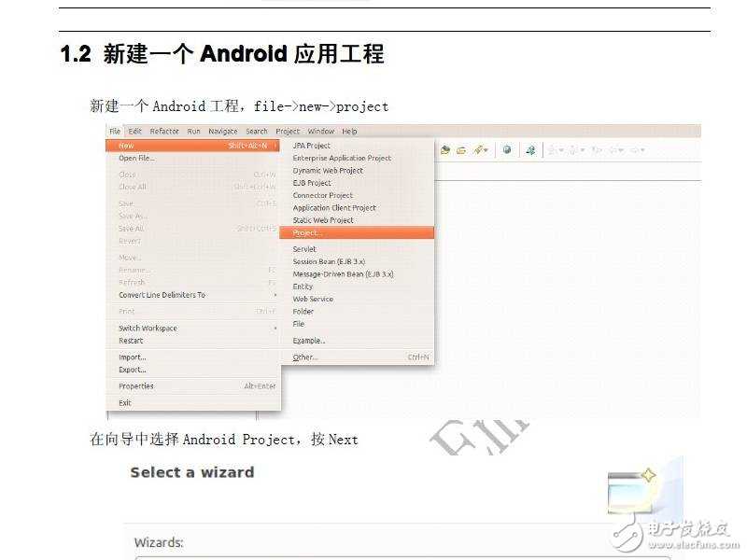The image size is (747, 560).
Task: Select Example... in New submenu
Action: (x=309, y=341)
